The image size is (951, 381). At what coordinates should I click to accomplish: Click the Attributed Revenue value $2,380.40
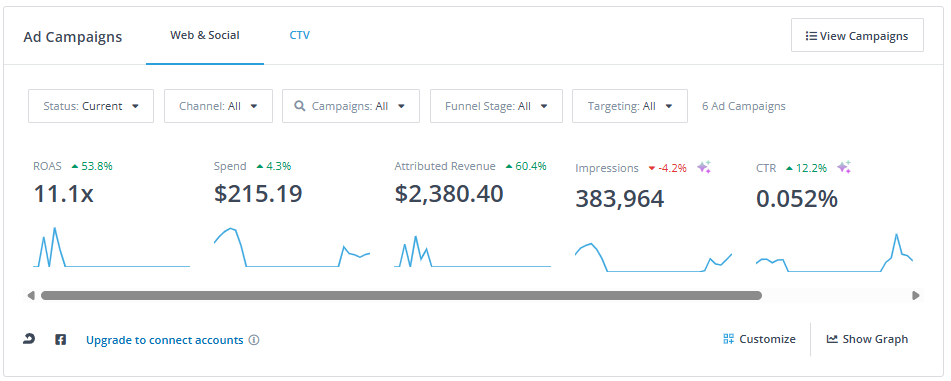tap(449, 194)
